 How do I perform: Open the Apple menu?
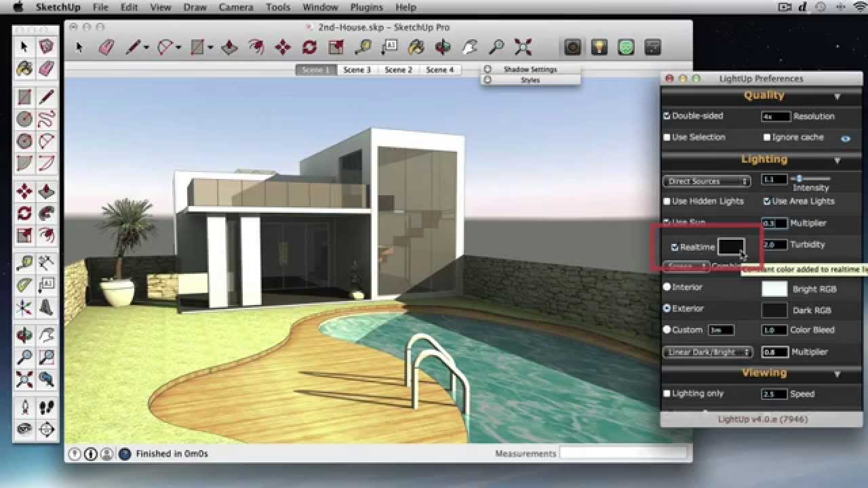[18, 7]
